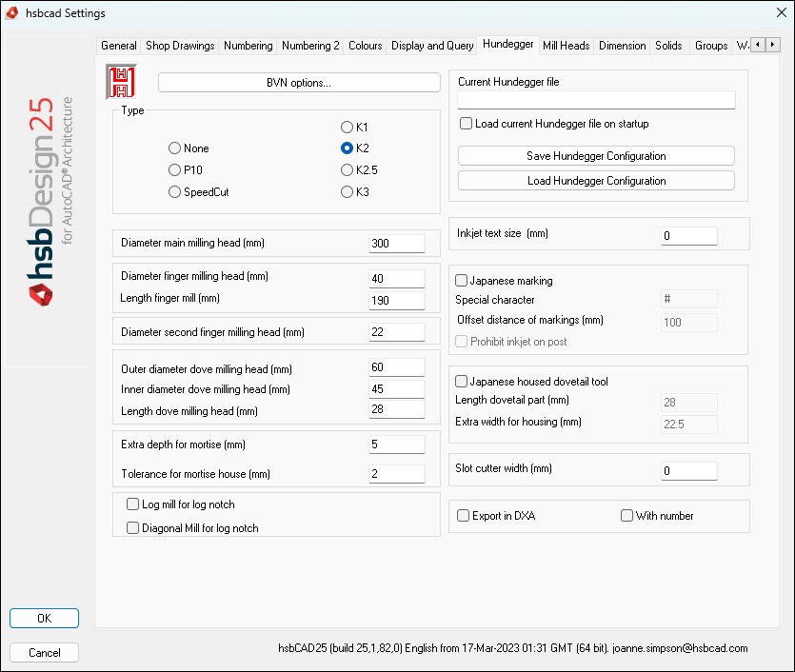Click the Length finger mill field

(x=396, y=300)
